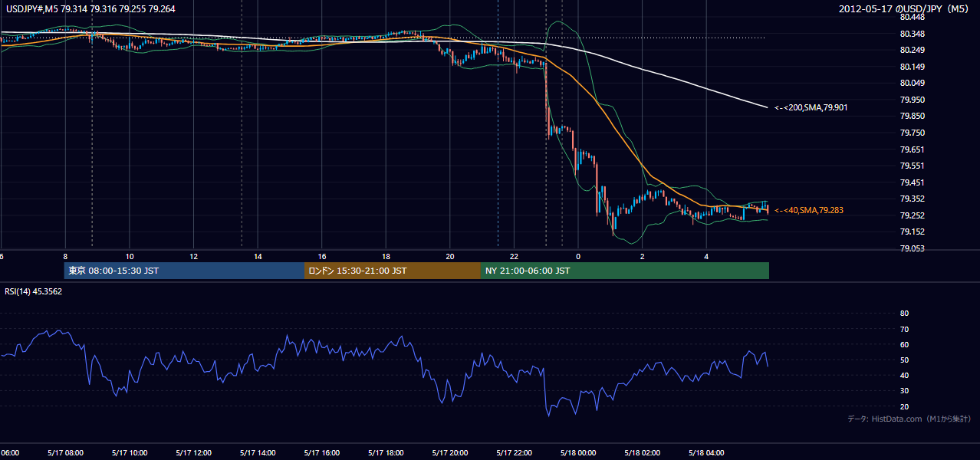This screenshot has width=980, height=460.
Task: Click price axis value 79.950
Action: [x=912, y=100]
